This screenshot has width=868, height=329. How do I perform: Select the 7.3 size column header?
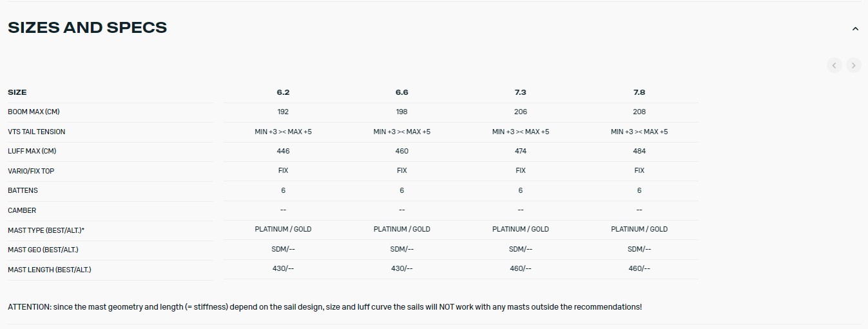pyautogui.click(x=520, y=92)
